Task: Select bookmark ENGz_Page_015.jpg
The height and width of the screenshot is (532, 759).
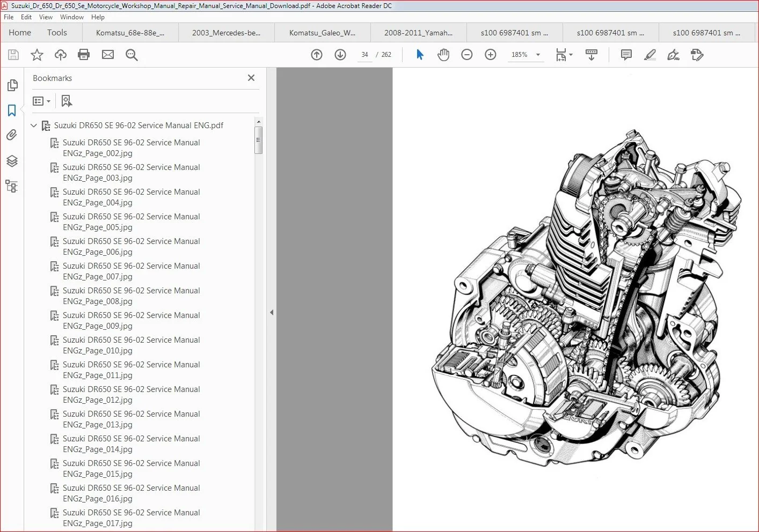Action: click(x=131, y=469)
